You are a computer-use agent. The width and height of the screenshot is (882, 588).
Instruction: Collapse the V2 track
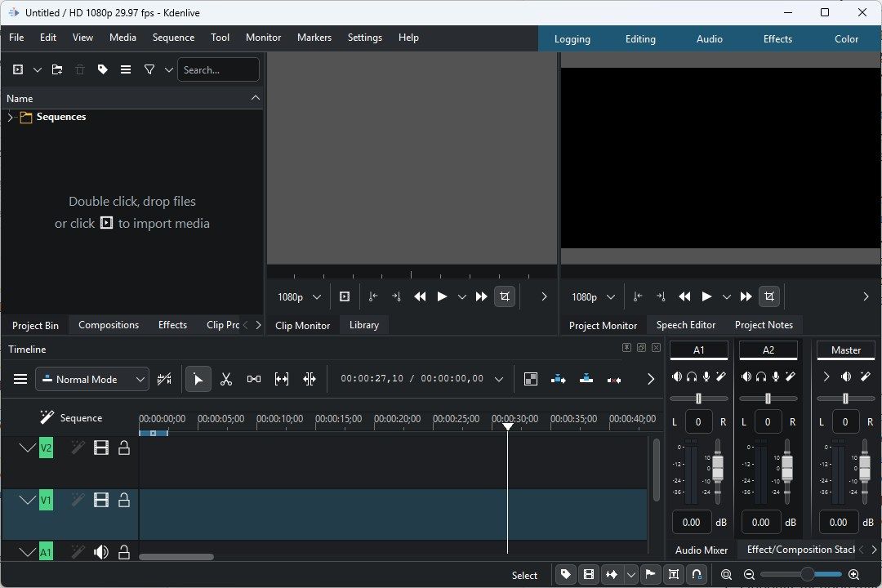point(26,448)
